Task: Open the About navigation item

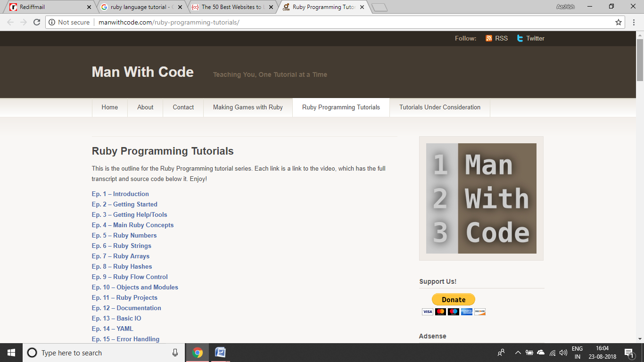Action: point(145,107)
